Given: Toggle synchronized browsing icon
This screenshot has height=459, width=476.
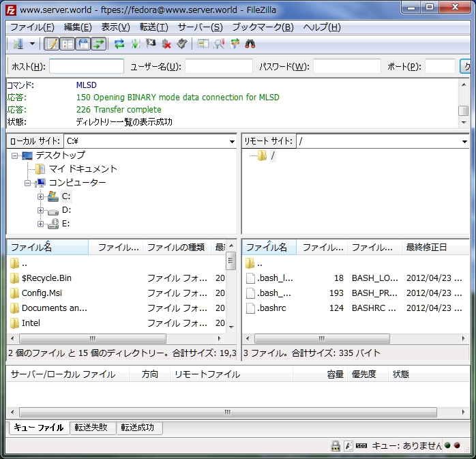Looking at the screenshot, I should 235,44.
